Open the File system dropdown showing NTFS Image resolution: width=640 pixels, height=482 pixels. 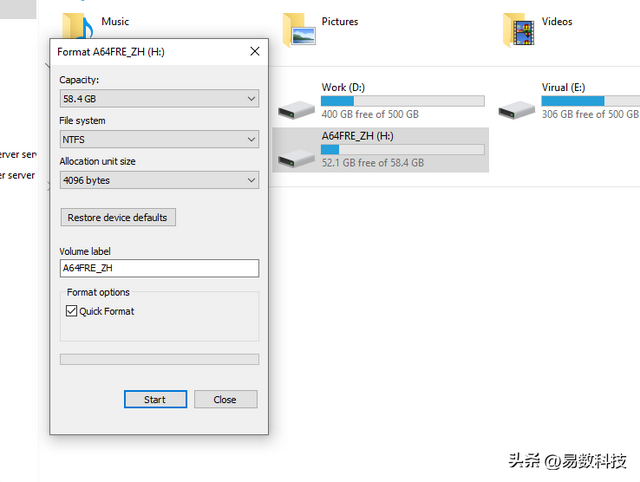[159, 140]
